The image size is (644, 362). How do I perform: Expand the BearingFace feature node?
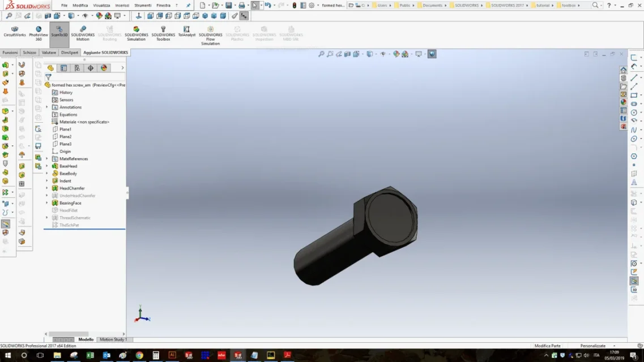point(47,203)
